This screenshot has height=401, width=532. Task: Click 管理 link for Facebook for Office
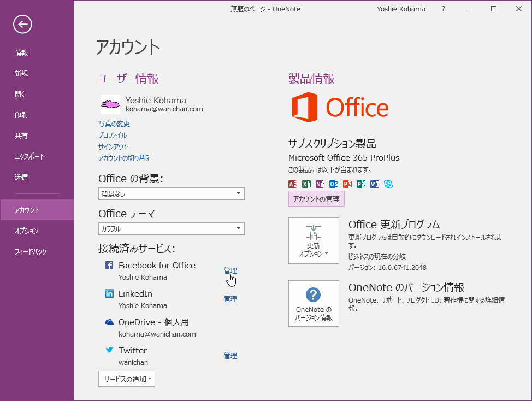click(230, 270)
